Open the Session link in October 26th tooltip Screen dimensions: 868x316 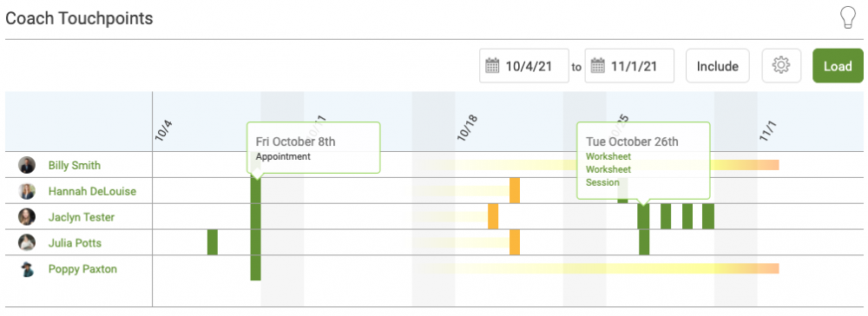point(602,182)
